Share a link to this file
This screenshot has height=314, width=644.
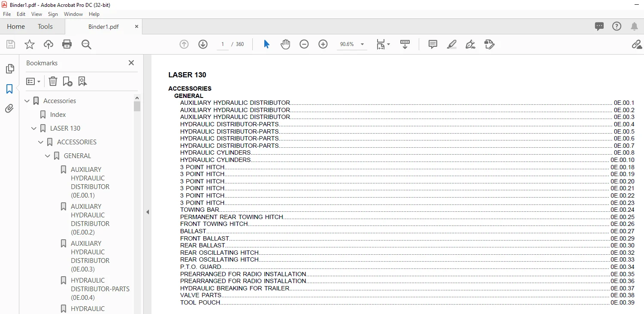pos(637,44)
